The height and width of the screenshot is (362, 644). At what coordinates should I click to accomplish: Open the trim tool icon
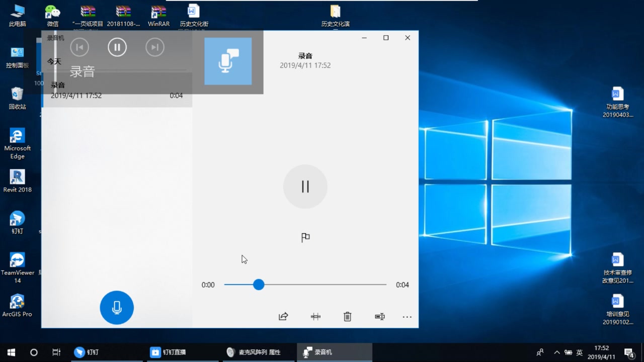coord(315,317)
